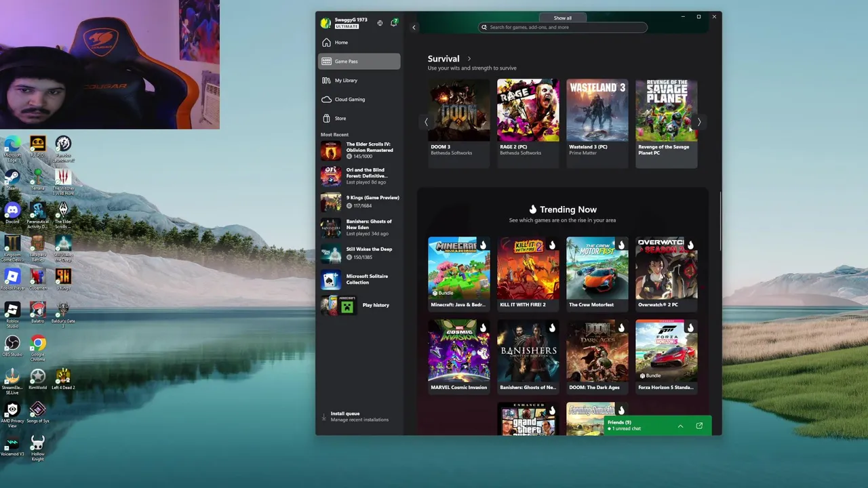The width and height of the screenshot is (868, 488).
Task: Open Still Wakes the Deep recent entry
Action: (359, 253)
